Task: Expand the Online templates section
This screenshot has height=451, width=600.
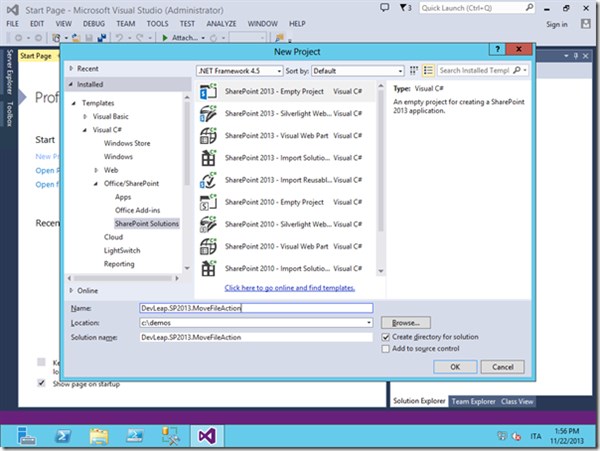Action: [70, 289]
